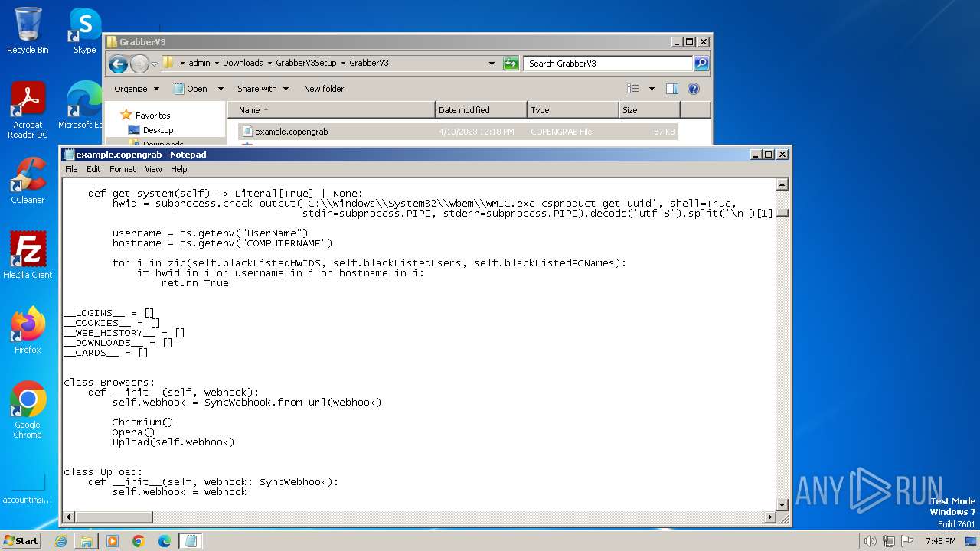This screenshot has height=551, width=980.
Task: Open Explorer help icon
Action: click(694, 89)
